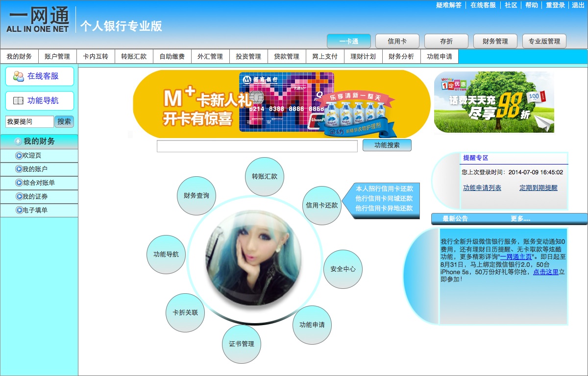Screen dimensions: 588x376
Task: Click the arrow icon beside 综合对账单
Action: [19, 183]
